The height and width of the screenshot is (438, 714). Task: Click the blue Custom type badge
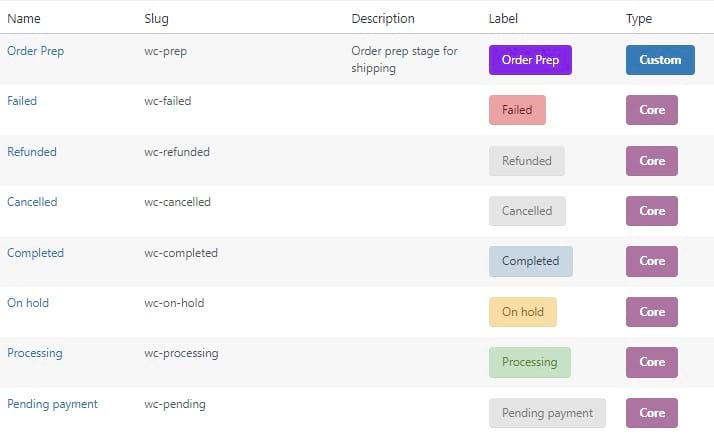click(x=660, y=60)
